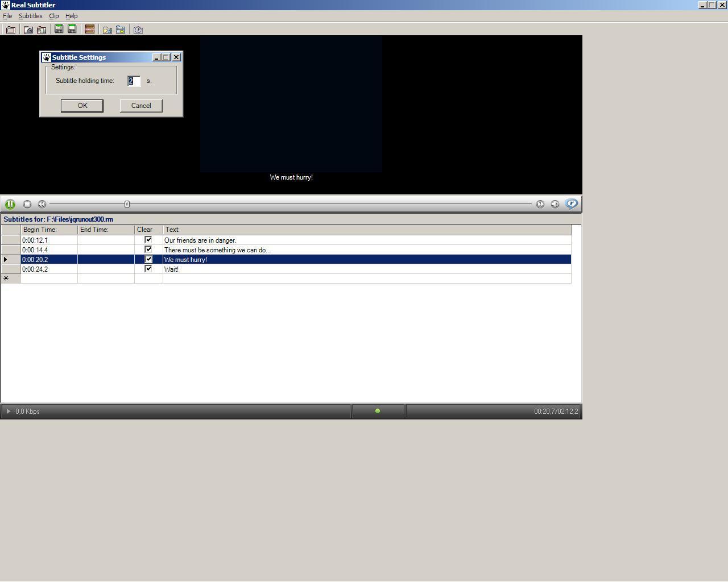Click the Begin Time column header

pos(49,230)
